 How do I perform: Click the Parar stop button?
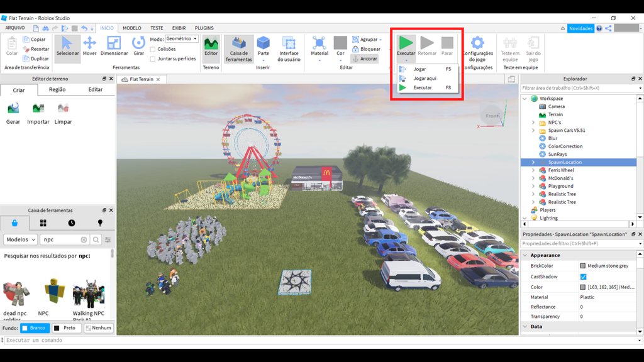click(447, 47)
